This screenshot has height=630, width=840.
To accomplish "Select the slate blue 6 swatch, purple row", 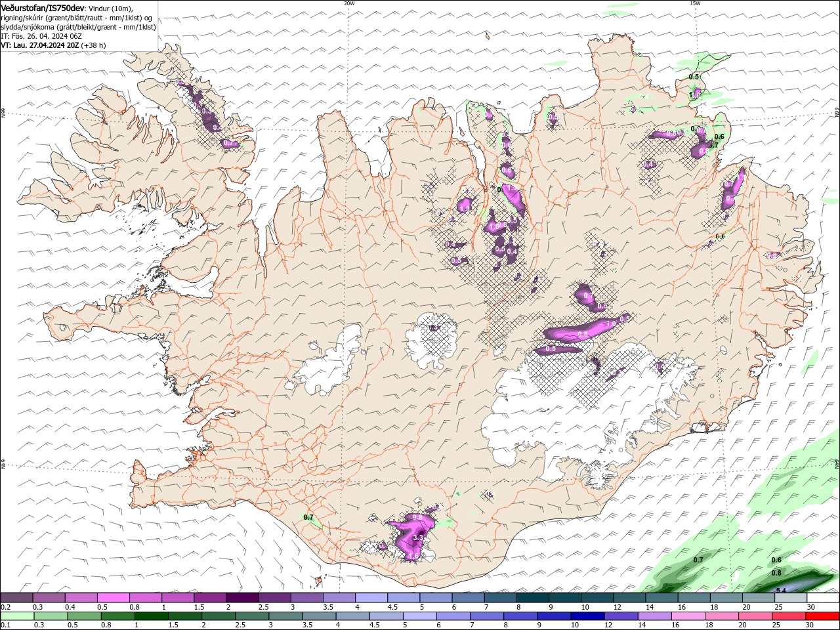I will pos(467,597).
